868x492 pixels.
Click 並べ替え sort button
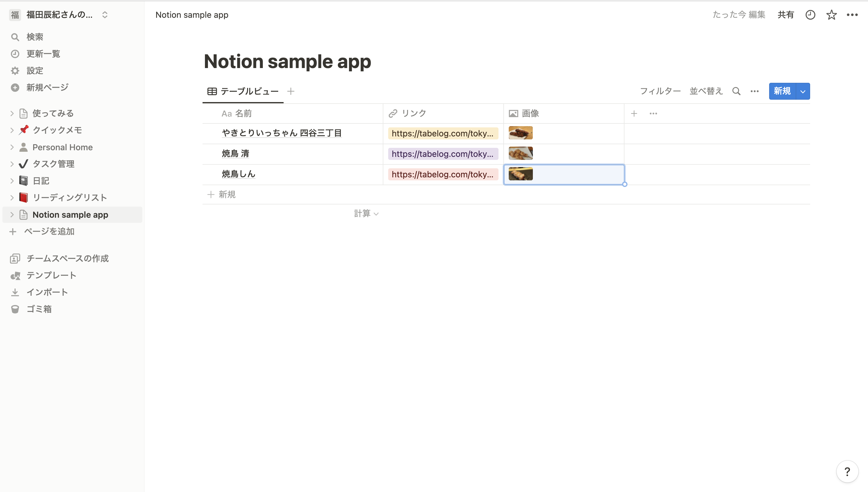coord(706,91)
